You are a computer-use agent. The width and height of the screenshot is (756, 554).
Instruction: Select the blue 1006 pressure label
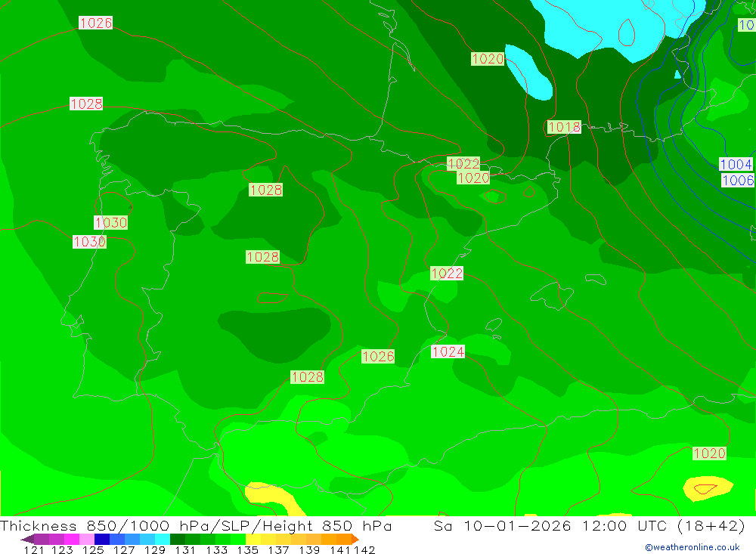point(738,181)
